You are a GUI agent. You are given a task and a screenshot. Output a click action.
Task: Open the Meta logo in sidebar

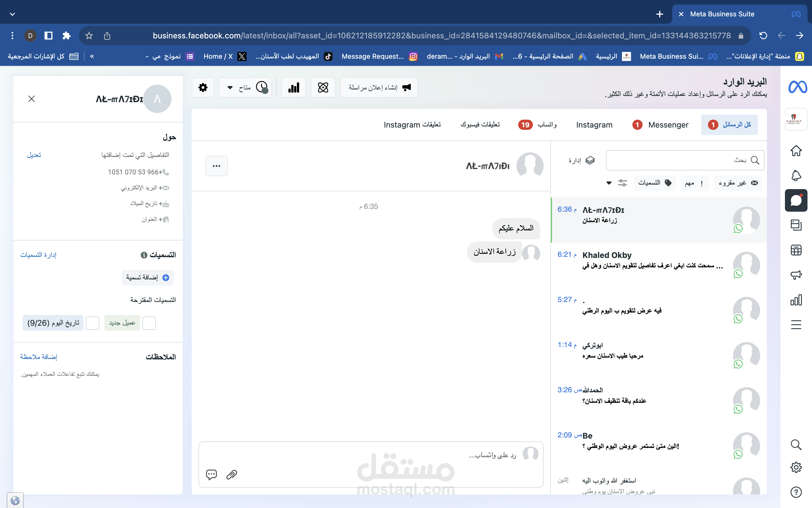point(798,87)
